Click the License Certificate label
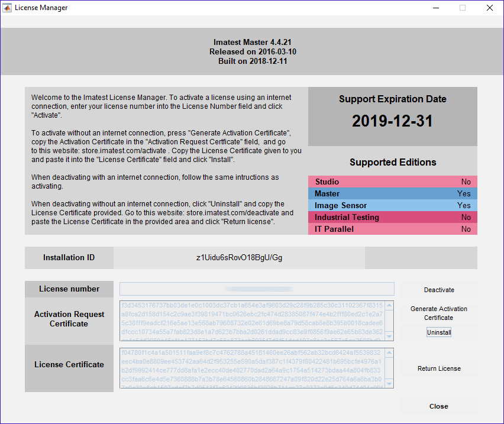This screenshot has height=424, width=504. [x=69, y=365]
